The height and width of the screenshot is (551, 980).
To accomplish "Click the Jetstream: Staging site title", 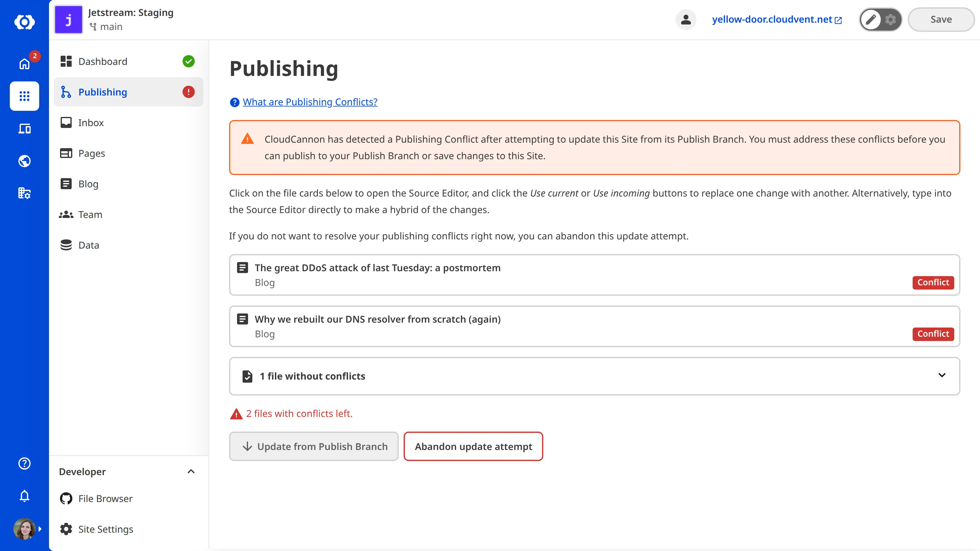I will tap(130, 13).
